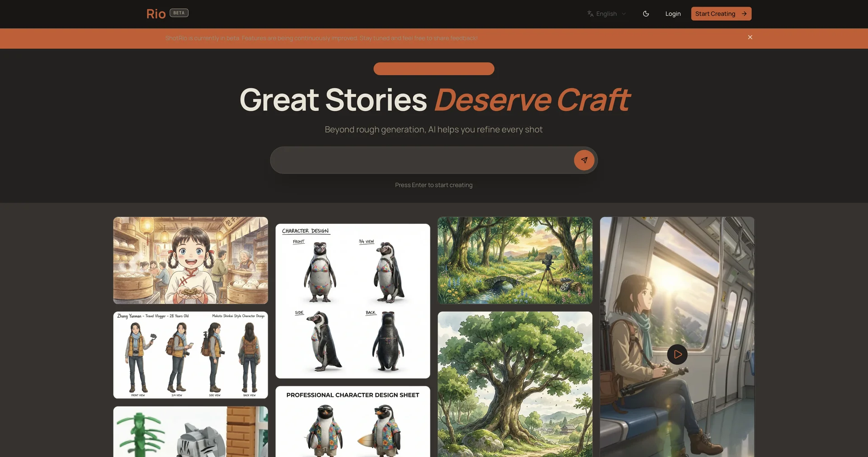Click the translate icon beside English
The image size is (868, 457).
tap(590, 14)
